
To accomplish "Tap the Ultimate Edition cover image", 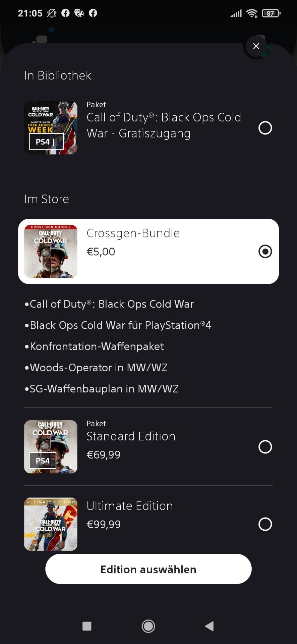I will click(x=51, y=524).
